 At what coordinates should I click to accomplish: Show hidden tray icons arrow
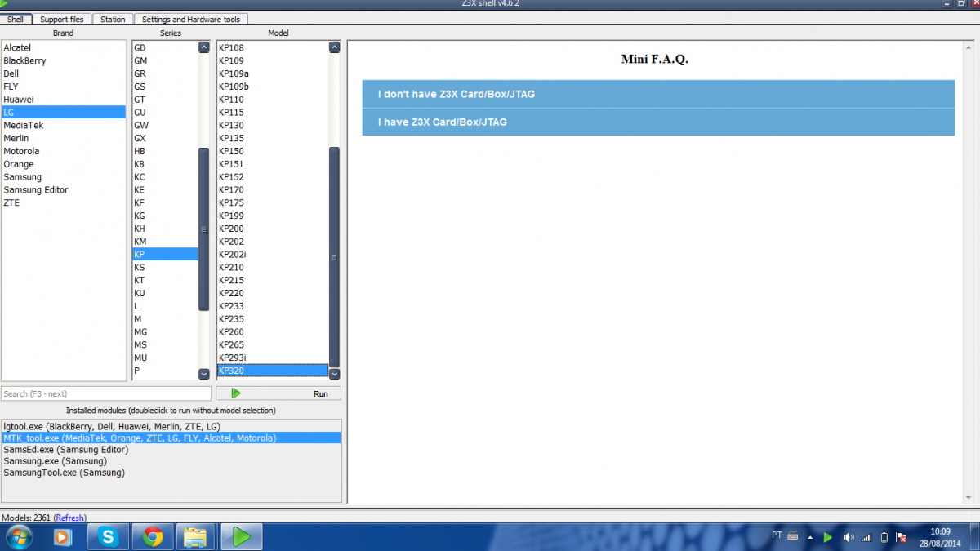click(x=810, y=538)
